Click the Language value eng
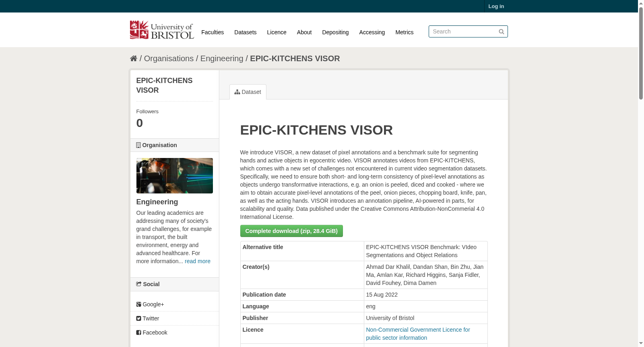This screenshot has height=347, width=644. [x=371, y=306]
